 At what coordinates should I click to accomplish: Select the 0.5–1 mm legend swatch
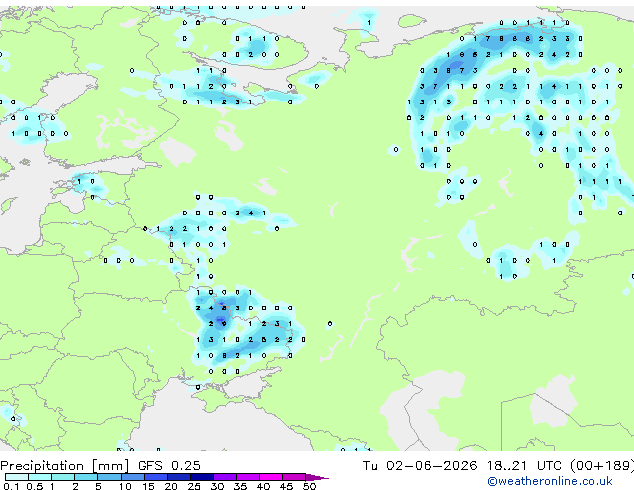[40, 477]
